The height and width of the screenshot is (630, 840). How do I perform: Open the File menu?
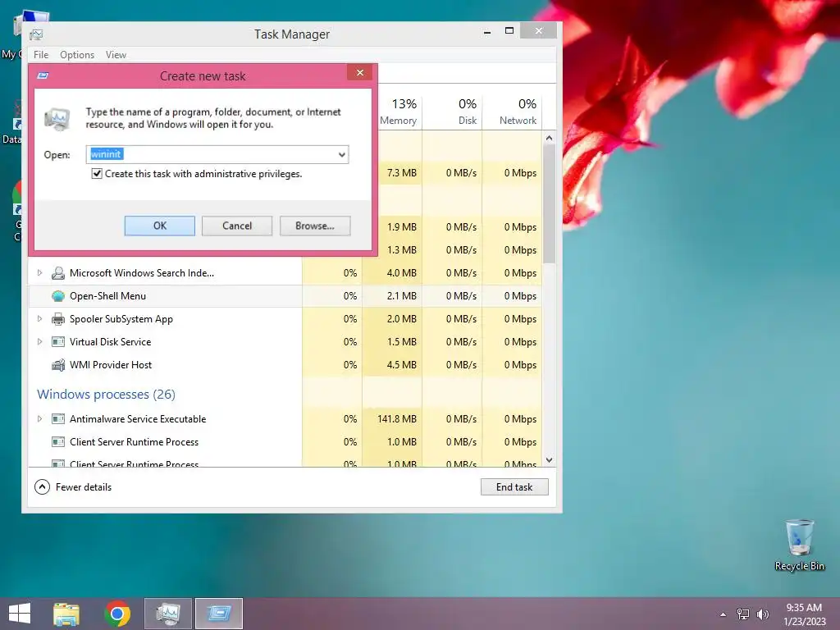[41, 55]
